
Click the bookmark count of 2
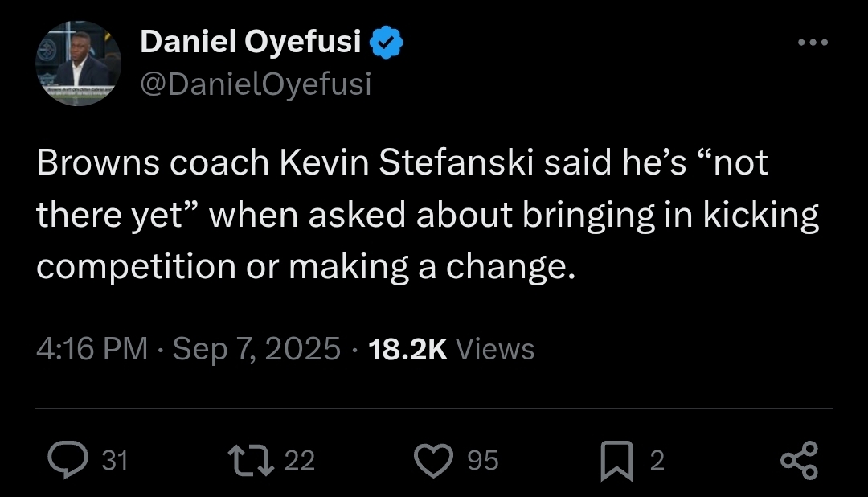(x=657, y=460)
